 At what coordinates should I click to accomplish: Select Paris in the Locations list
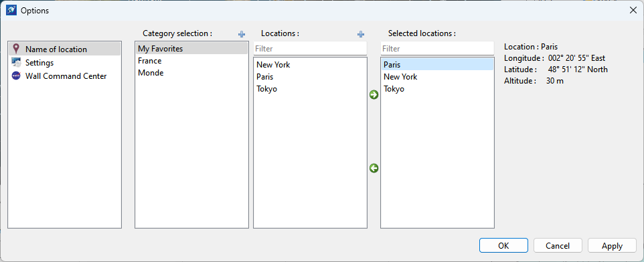pos(310,77)
